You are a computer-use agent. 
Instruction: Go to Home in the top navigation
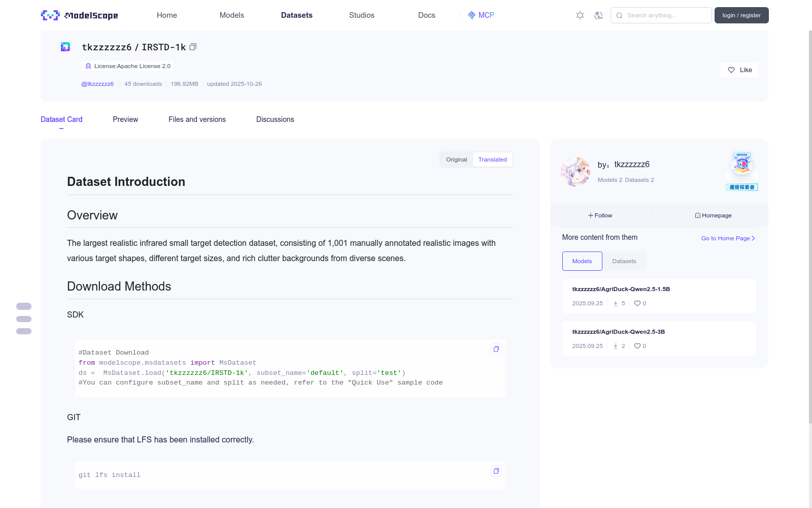tap(167, 15)
